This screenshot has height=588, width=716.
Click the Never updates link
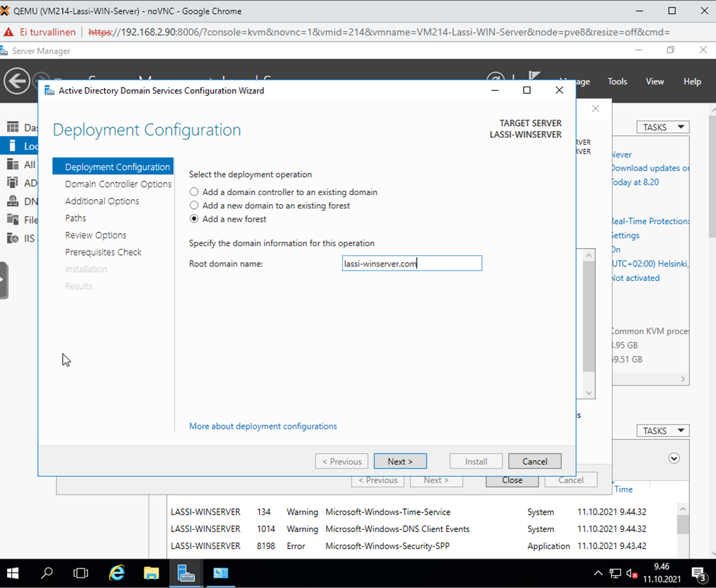coord(622,155)
